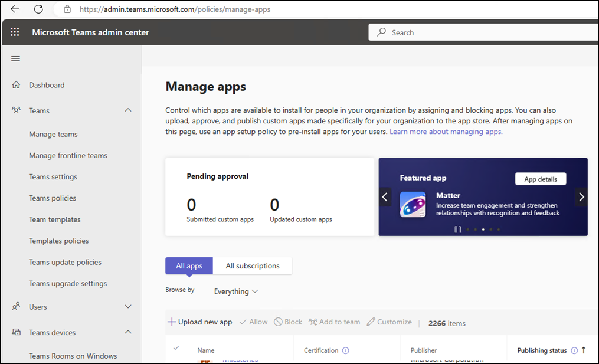Viewport: 599px width, 364px height.
Task: Open Manage teams in the sidebar
Action: click(x=53, y=134)
